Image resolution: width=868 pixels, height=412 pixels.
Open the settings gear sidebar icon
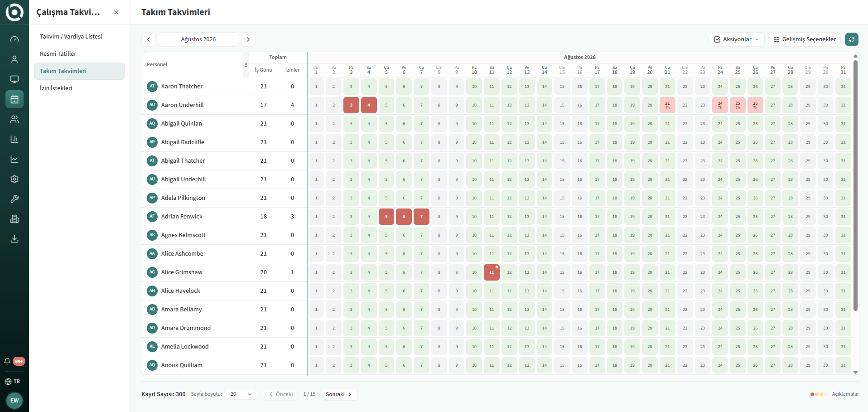pyautogui.click(x=14, y=179)
